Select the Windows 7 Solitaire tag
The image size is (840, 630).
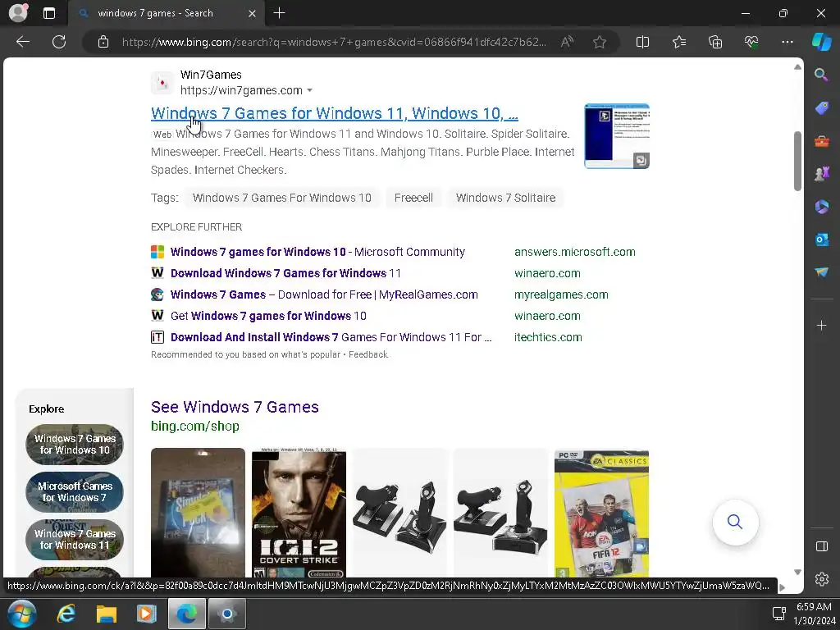505,198
